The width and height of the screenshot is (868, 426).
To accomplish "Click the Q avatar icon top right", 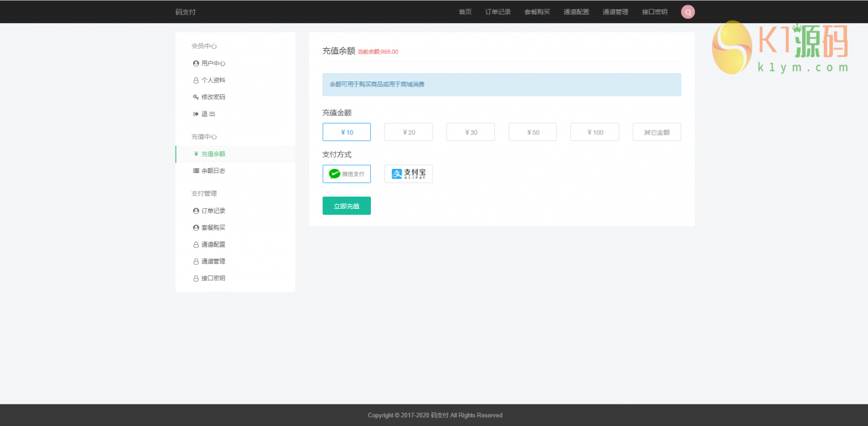I will point(688,12).
